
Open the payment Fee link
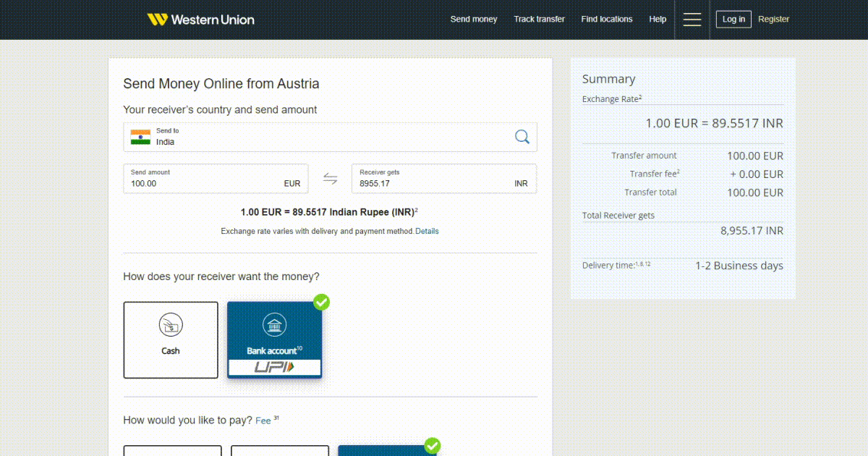(263, 421)
